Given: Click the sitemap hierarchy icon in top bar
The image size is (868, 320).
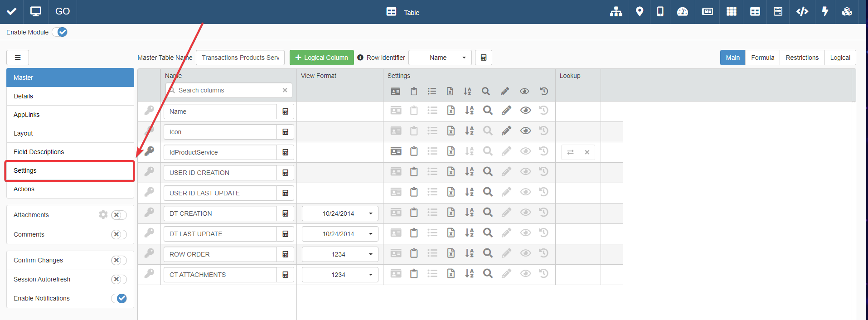Looking at the screenshot, I should [616, 12].
